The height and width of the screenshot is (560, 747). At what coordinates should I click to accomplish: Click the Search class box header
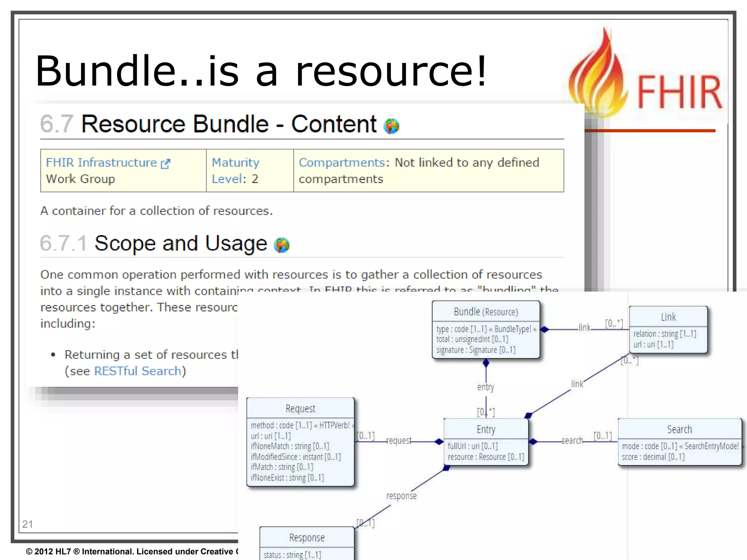click(679, 429)
